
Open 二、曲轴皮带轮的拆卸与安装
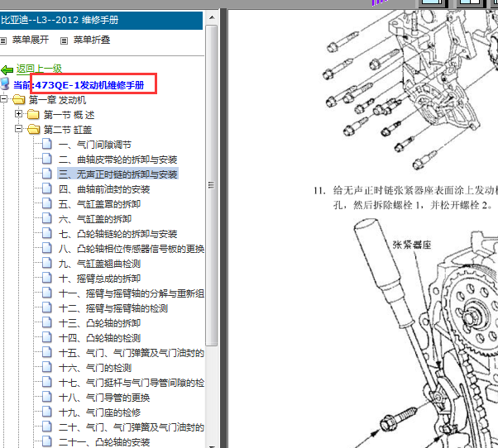[117, 160]
